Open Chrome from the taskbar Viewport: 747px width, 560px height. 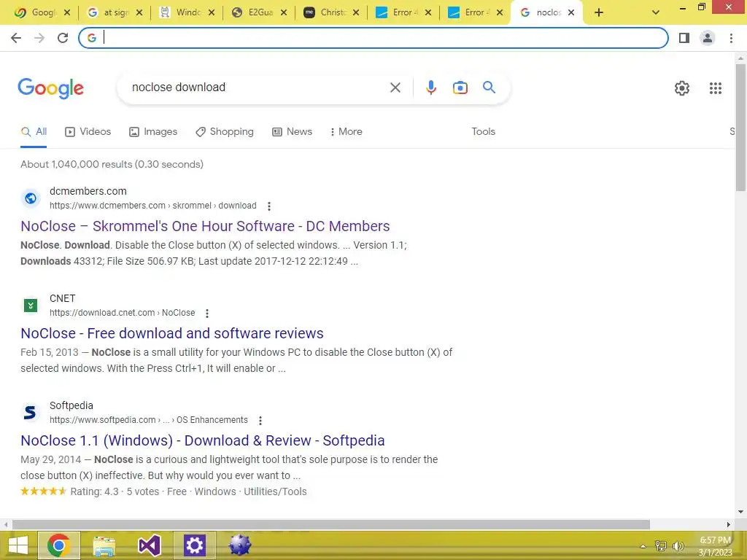(x=58, y=545)
